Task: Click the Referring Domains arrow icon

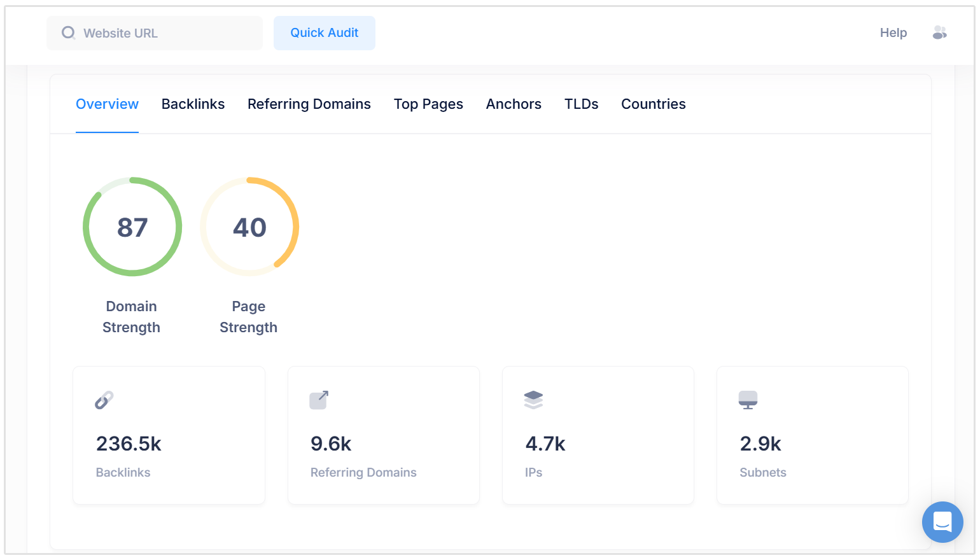Action: [319, 400]
